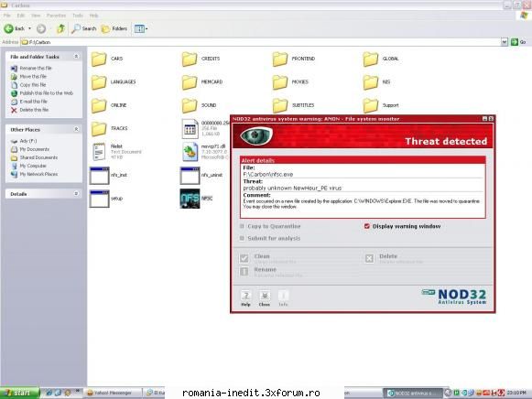532x399 pixels.
Task: Open the File menu
Action: coord(7,16)
